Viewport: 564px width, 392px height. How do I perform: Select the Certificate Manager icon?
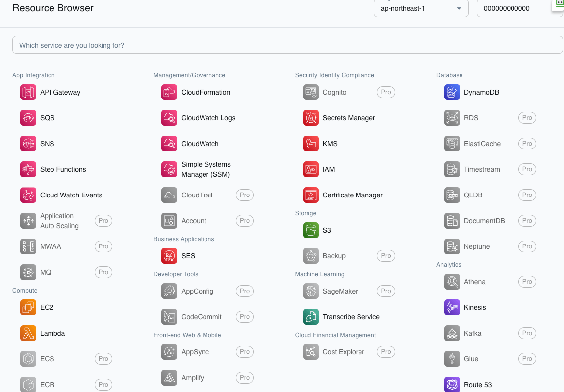(311, 195)
